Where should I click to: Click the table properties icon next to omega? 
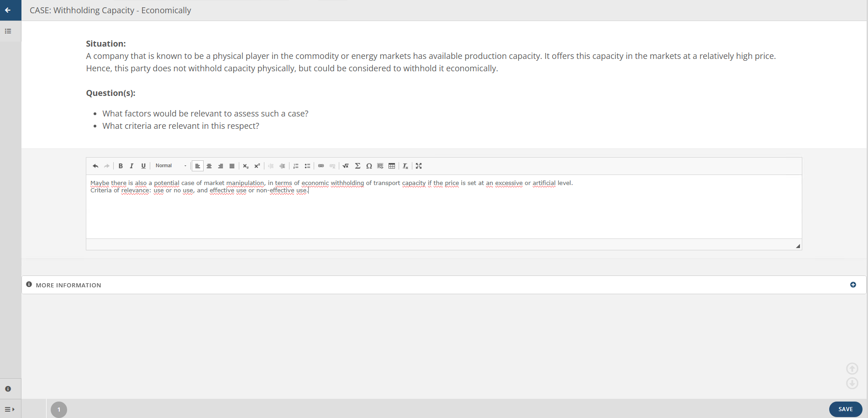(380, 166)
